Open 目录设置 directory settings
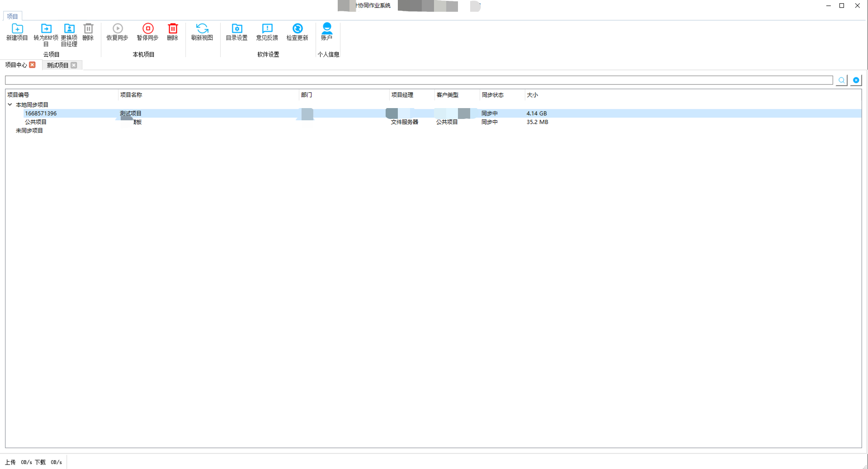 (x=237, y=28)
